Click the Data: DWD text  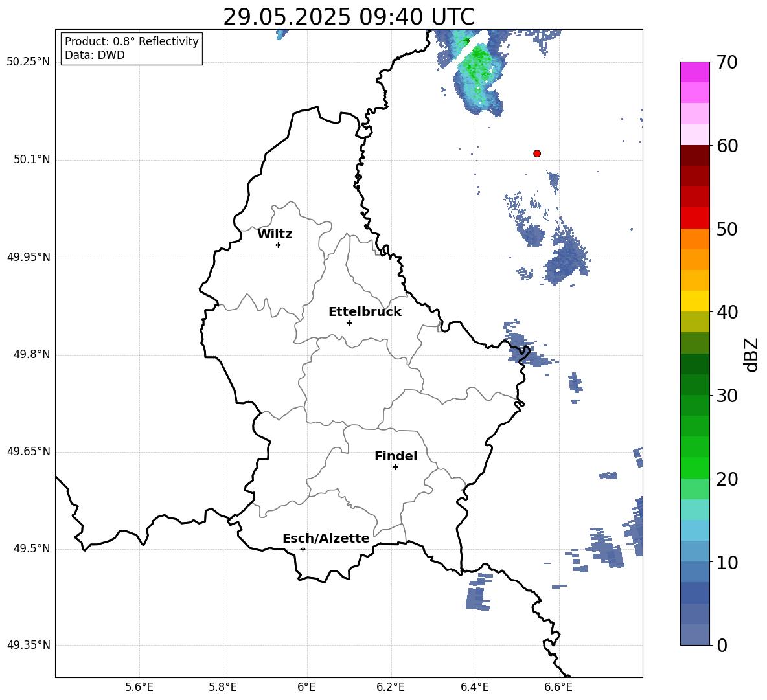tap(95, 55)
